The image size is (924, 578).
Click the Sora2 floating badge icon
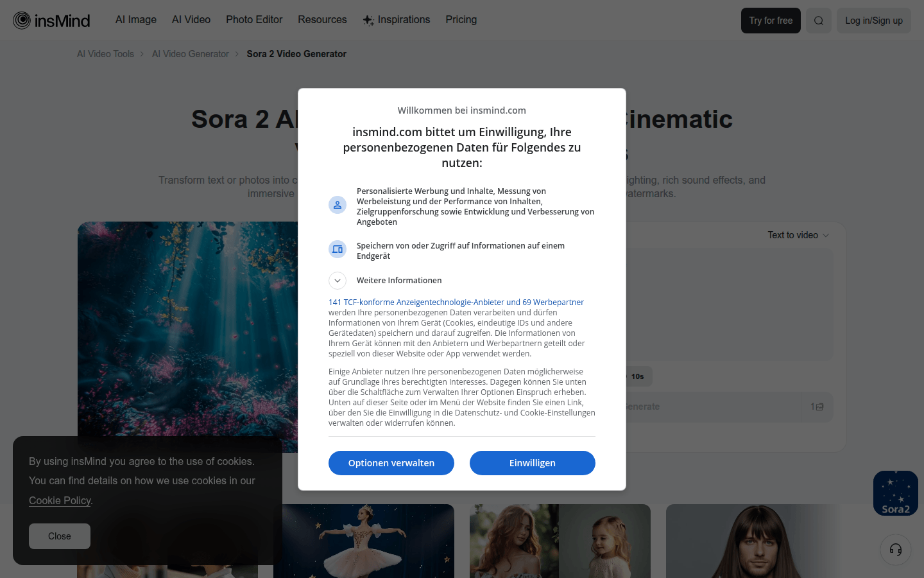[x=896, y=493]
